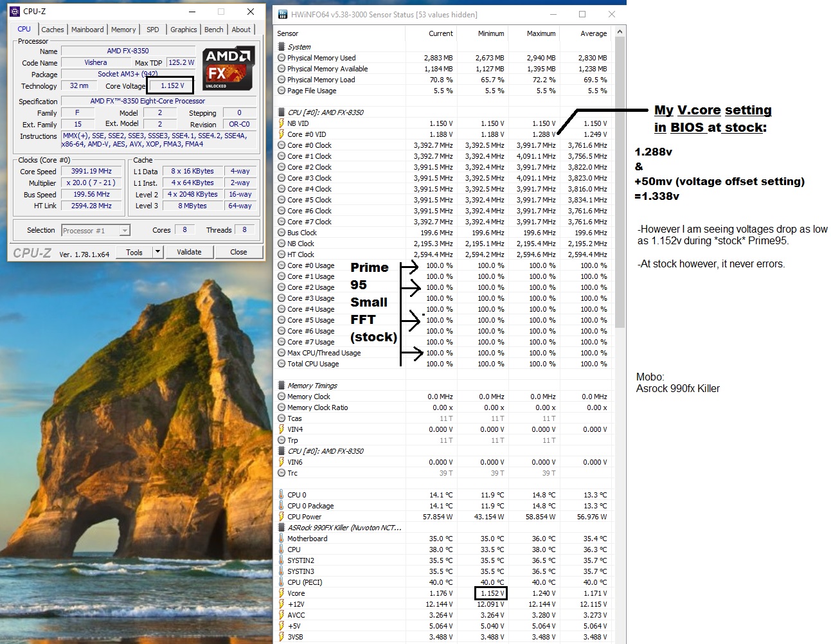Click the Maximum column header in HWiNFO
Viewport: 831px width, 644px height.
(x=533, y=33)
